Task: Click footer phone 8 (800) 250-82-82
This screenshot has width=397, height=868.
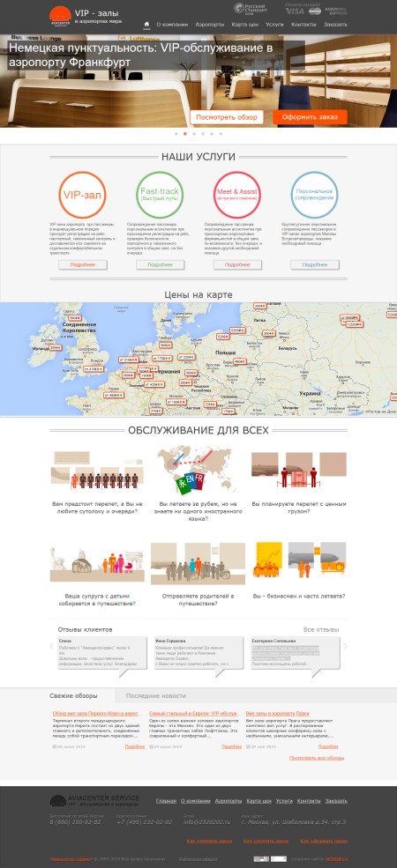Action: click(75, 821)
